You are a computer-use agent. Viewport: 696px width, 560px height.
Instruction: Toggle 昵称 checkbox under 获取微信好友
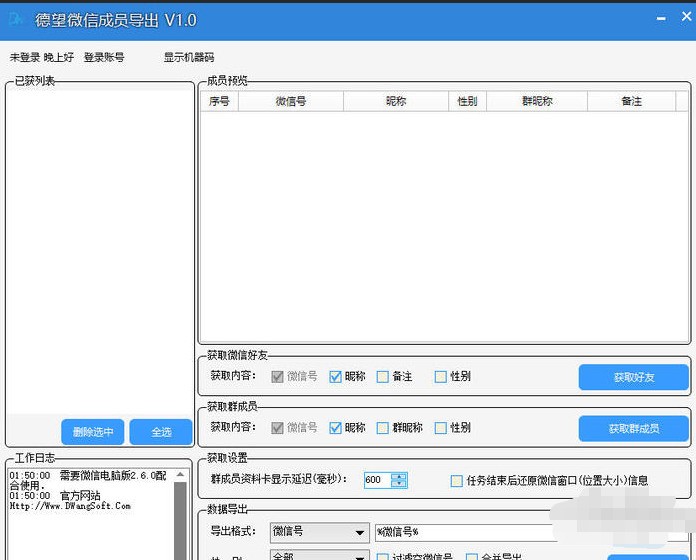click(x=335, y=377)
